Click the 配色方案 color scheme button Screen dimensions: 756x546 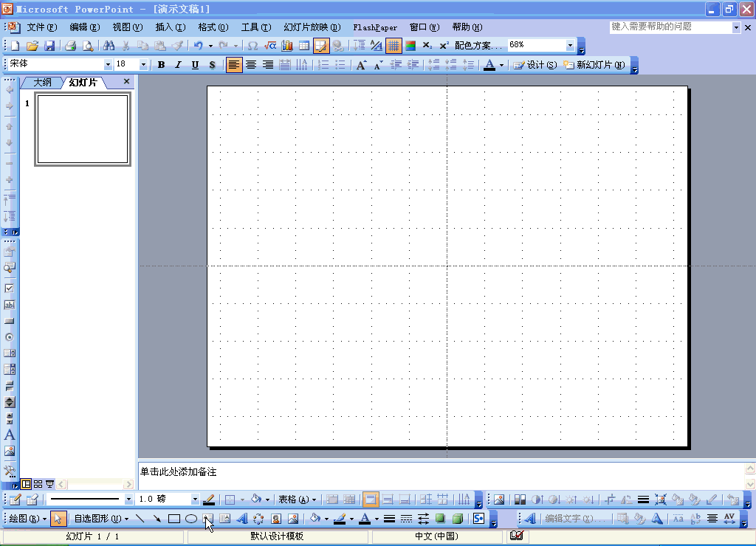478,46
